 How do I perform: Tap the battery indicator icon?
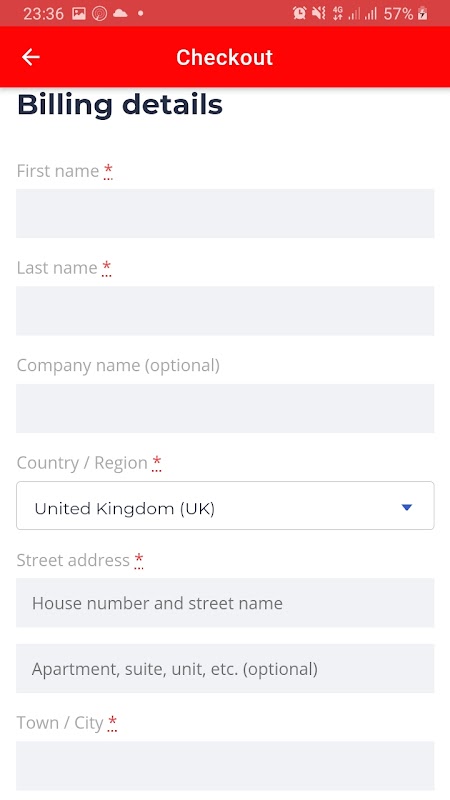click(x=422, y=13)
